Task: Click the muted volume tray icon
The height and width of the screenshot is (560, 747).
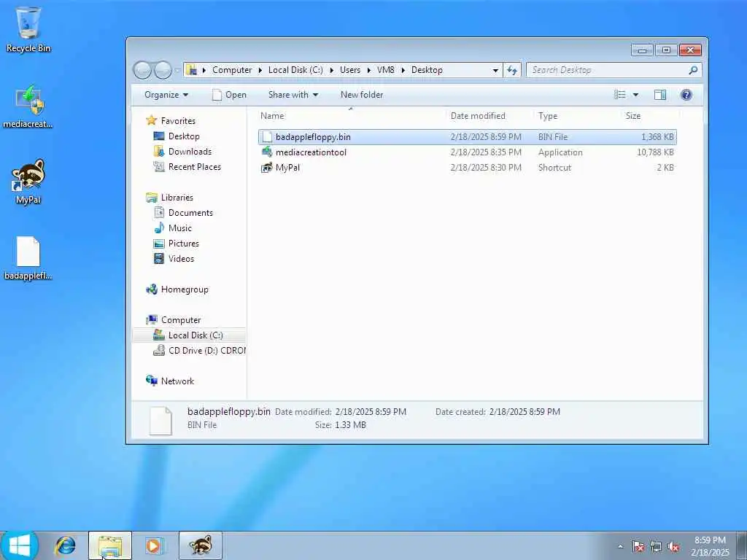Action: pyautogui.click(x=673, y=546)
